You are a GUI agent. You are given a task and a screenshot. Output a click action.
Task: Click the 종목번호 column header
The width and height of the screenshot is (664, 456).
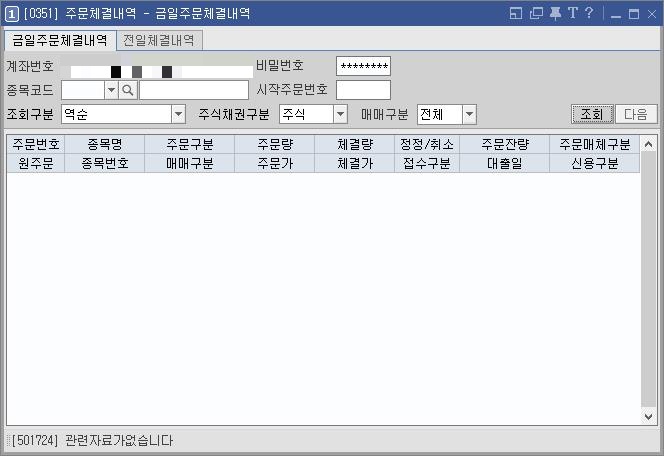105,163
